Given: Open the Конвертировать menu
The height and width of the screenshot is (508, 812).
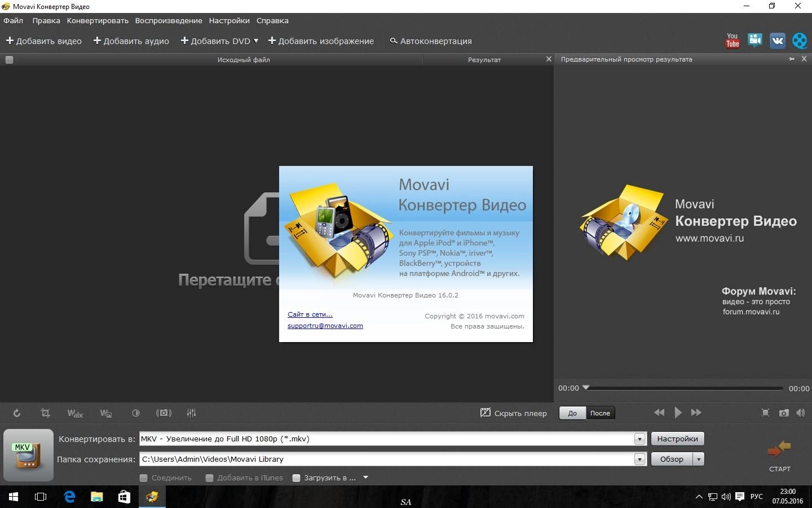Looking at the screenshot, I should pyautogui.click(x=98, y=20).
